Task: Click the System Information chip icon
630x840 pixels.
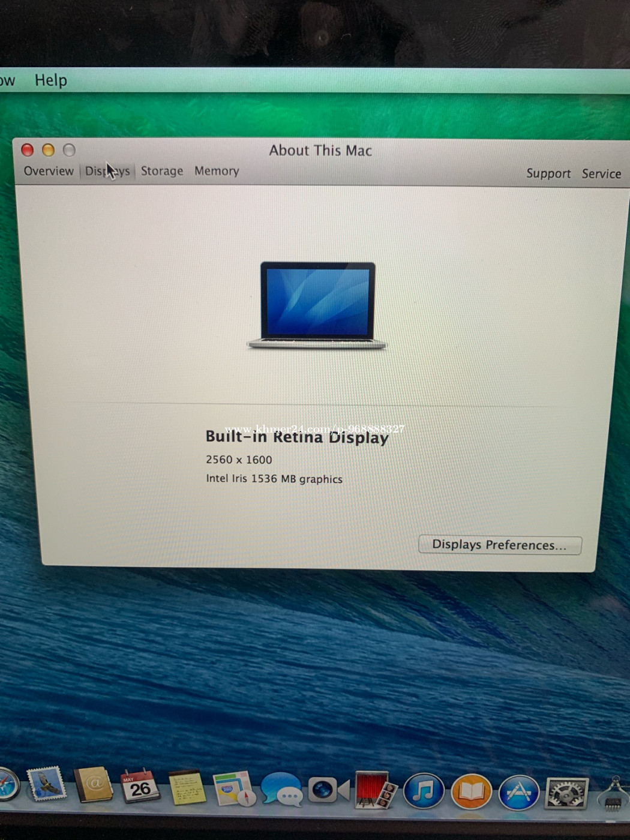Action: click(x=613, y=794)
